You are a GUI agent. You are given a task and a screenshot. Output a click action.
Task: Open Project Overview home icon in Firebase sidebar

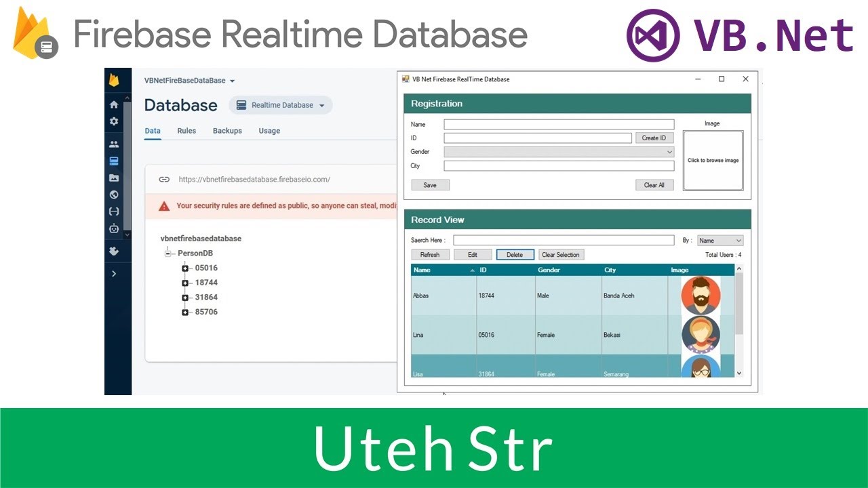pyautogui.click(x=114, y=104)
